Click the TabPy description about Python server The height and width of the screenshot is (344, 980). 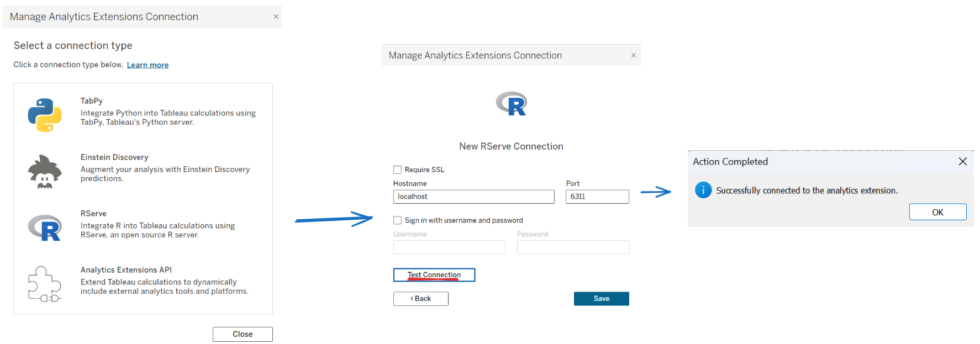click(x=168, y=118)
